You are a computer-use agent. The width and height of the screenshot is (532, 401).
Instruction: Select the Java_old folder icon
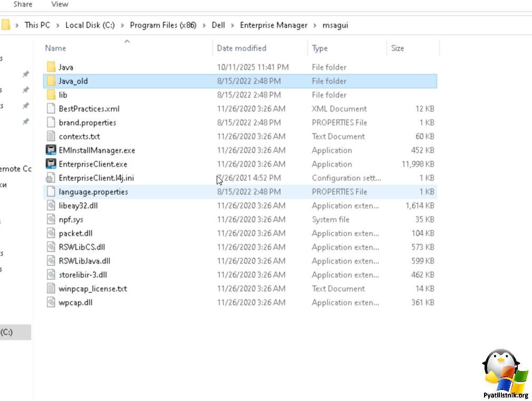(x=51, y=81)
